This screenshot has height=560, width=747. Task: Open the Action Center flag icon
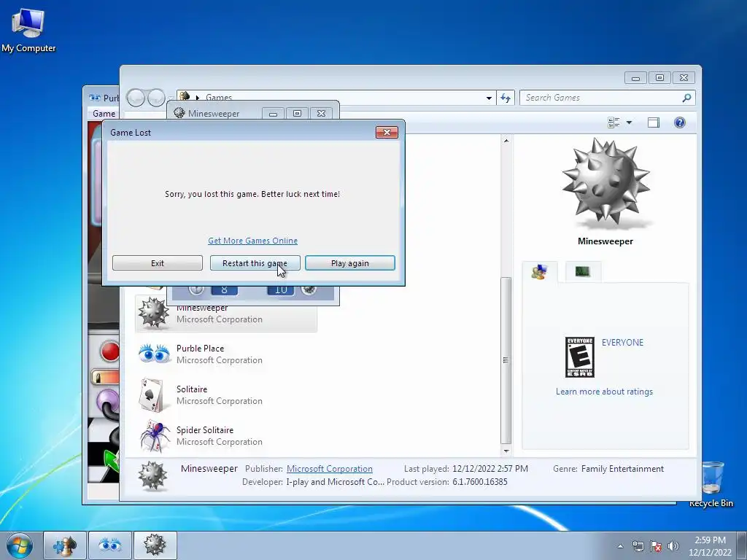(x=656, y=546)
